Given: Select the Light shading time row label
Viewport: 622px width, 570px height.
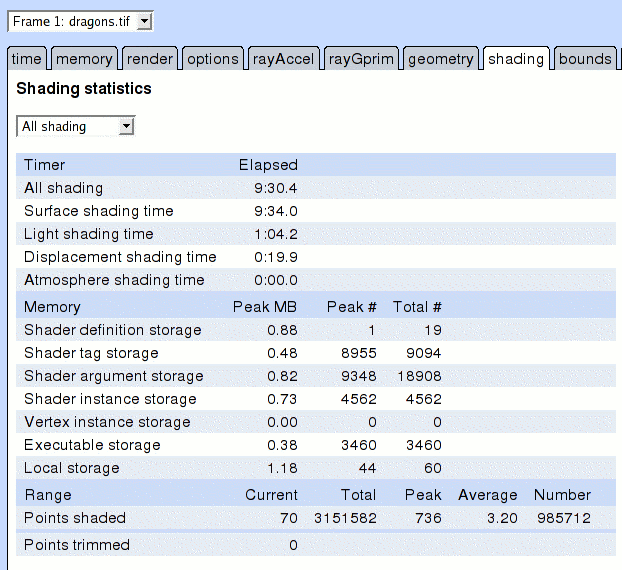Looking at the screenshot, I should (89, 234).
